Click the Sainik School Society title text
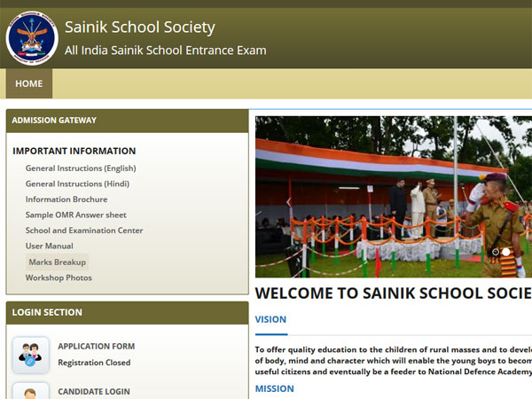Viewport: 532px width, 399px height. pos(139,27)
